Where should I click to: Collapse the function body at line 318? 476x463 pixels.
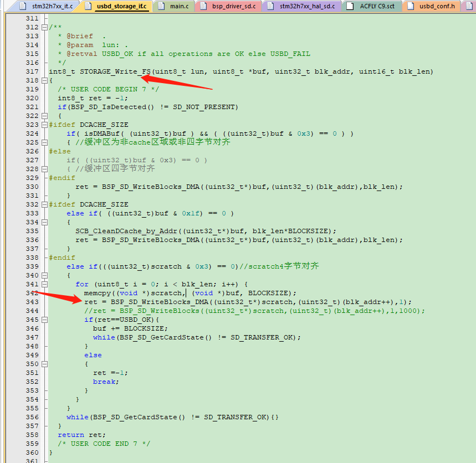click(x=45, y=80)
